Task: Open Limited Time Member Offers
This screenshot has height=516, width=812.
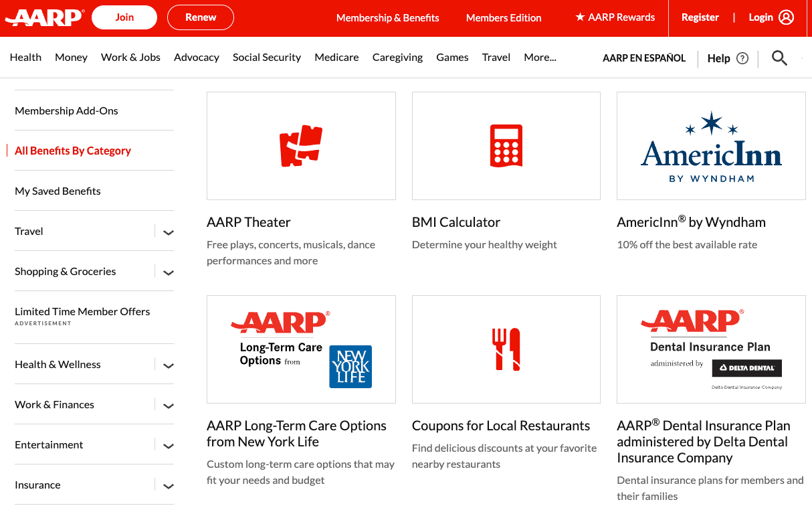Action: (x=82, y=312)
